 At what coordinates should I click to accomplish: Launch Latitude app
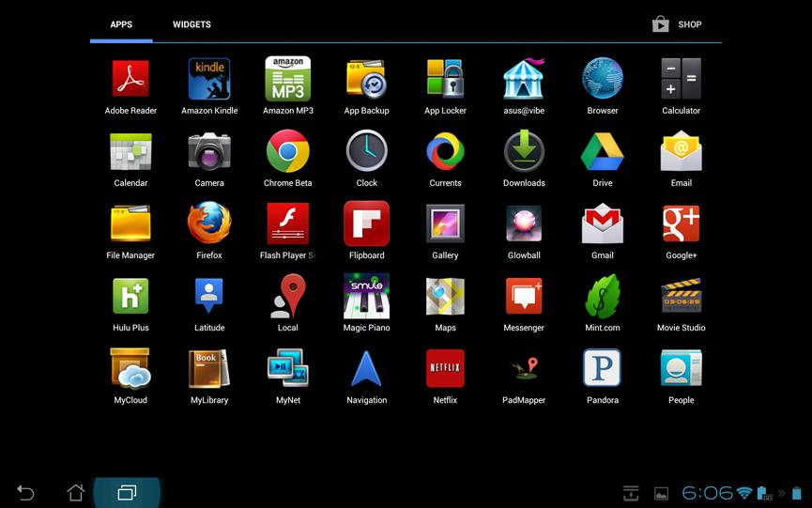209,296
